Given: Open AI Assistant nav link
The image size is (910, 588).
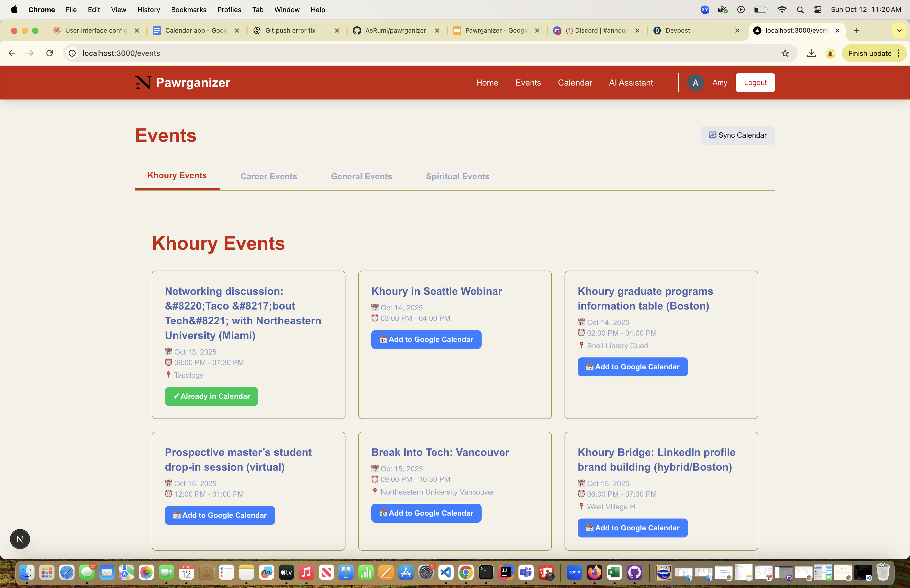Looking at the screenshot, I should (630, 82).
